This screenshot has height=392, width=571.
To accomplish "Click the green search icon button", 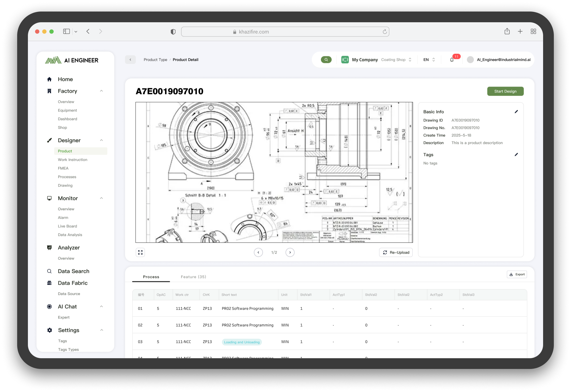I will click(x=326, y=60).
